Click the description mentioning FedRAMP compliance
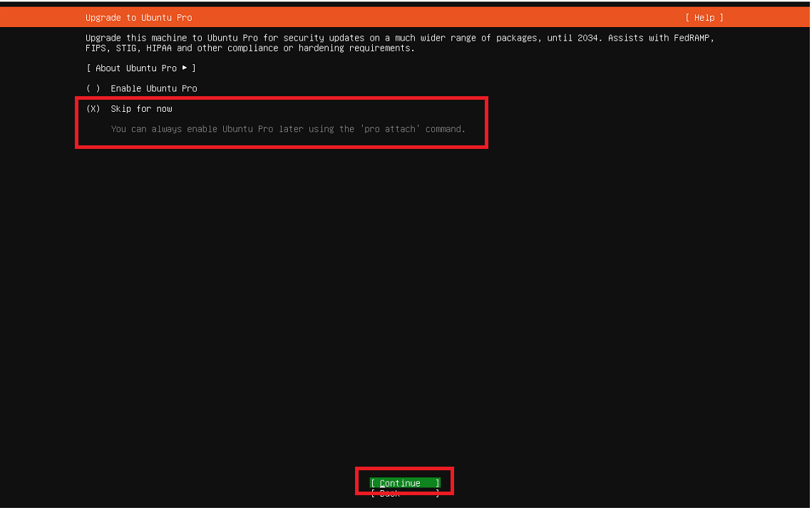This screenshot has height=508, width=812. (x=400, y=43)
